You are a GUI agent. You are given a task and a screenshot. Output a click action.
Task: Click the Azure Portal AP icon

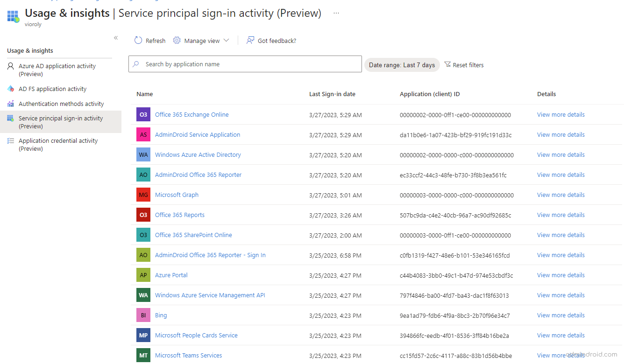[x=143, y=275]
